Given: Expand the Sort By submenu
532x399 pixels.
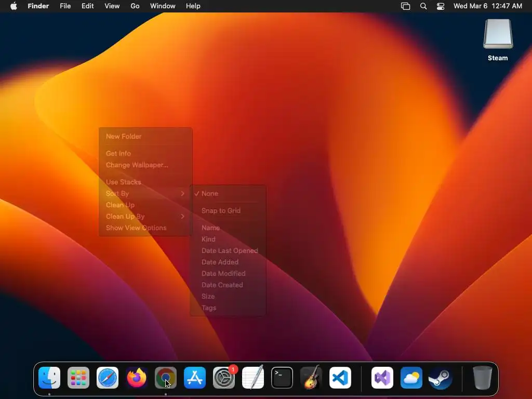Looking at the screenshot, I should [x=145, y=193].
